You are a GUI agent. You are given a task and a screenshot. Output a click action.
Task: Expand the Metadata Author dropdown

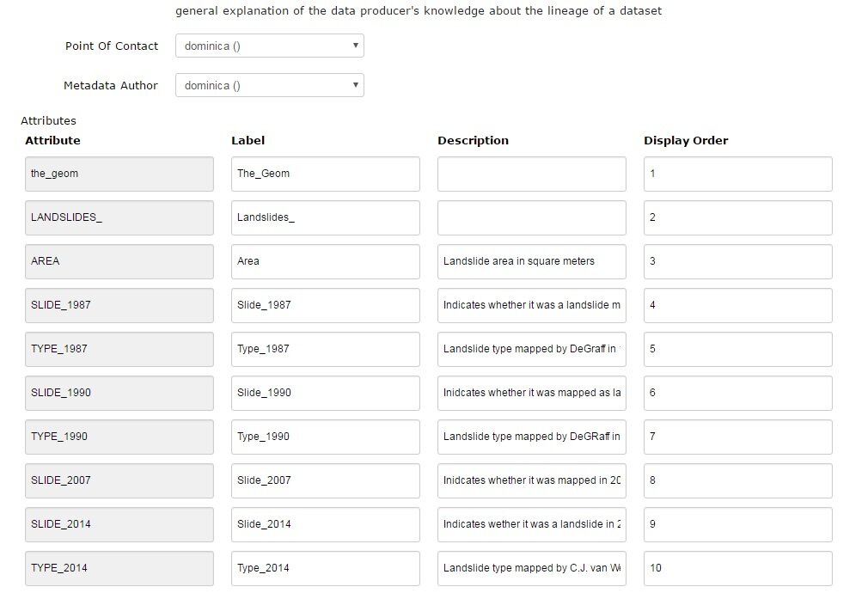pyautogui.click(x=269, y=86)
